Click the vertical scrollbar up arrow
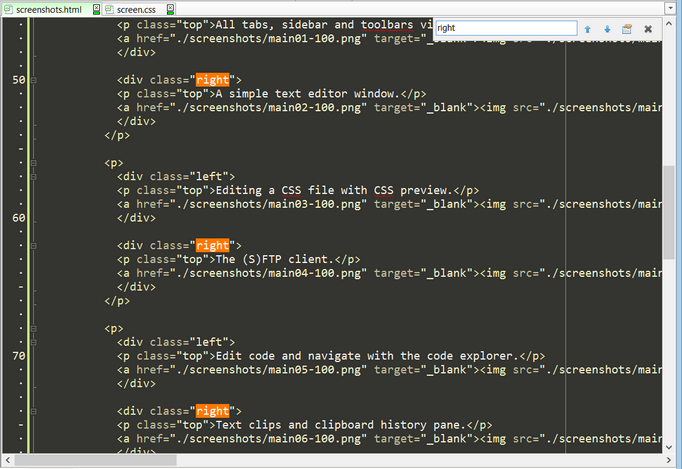This screenshot has width=682, height=469. point(669,24)
